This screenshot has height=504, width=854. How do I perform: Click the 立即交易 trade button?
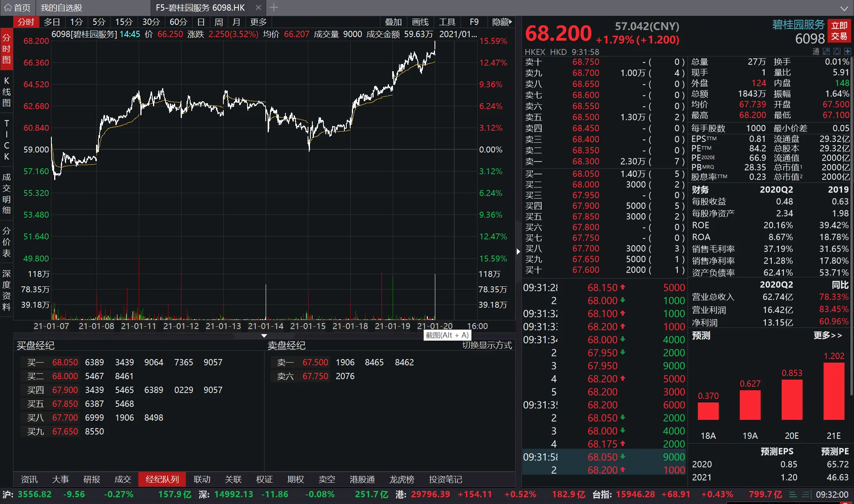[839, 31]
